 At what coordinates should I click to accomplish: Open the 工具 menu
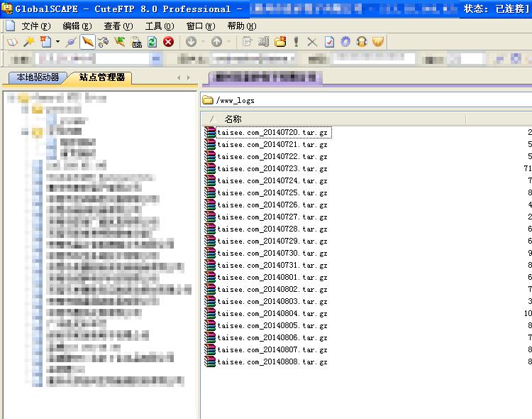coord(159,26)
